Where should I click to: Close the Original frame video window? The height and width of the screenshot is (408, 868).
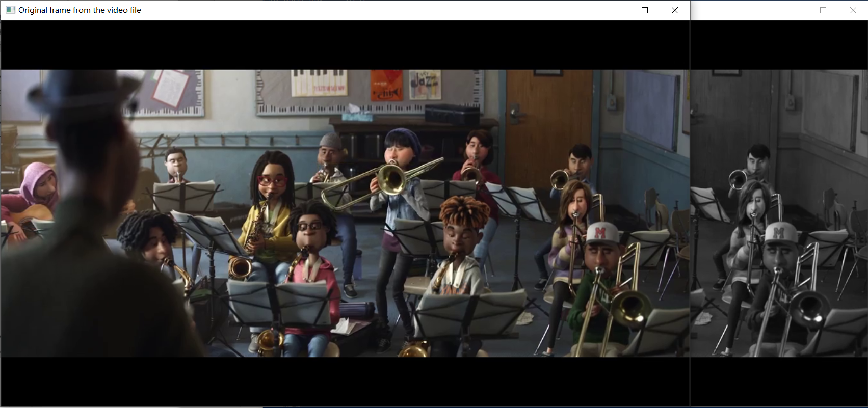pyautogui.click(x=674, y=10)
